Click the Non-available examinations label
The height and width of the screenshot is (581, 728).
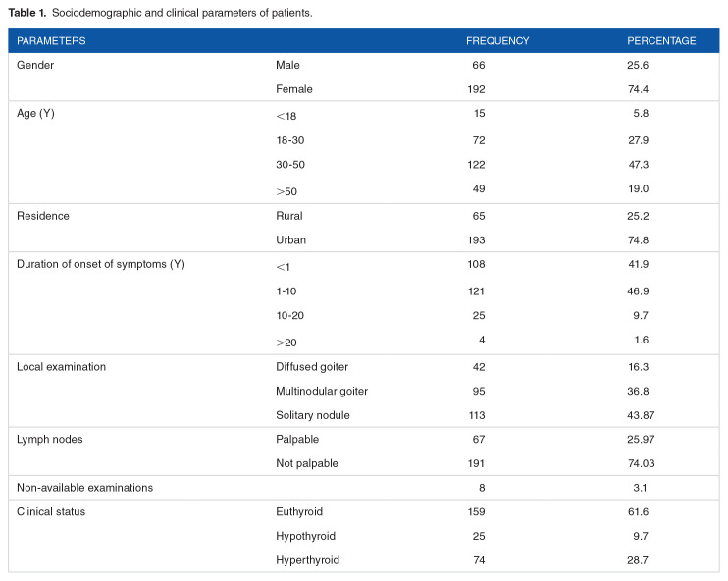coord(85,488)
